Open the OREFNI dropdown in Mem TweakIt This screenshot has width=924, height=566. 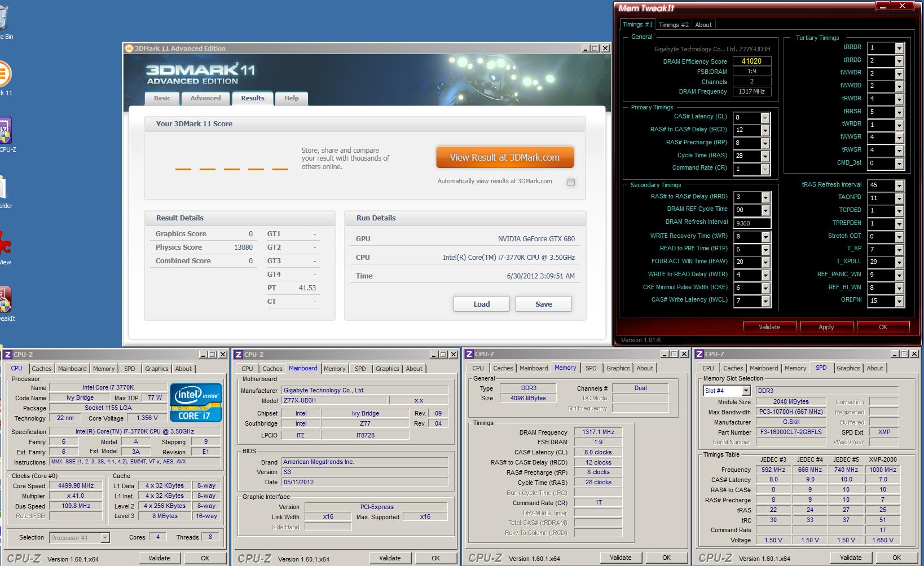pos(900,302)
